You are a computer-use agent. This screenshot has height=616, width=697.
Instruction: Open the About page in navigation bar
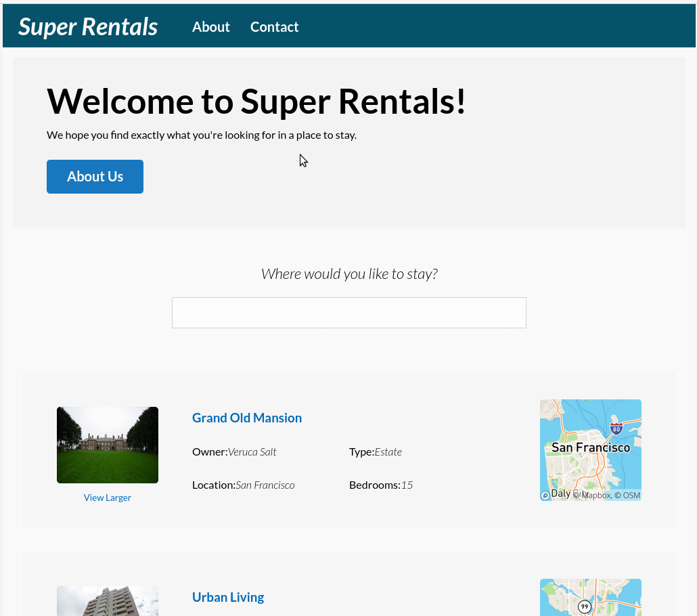click(x=210, y=26)
